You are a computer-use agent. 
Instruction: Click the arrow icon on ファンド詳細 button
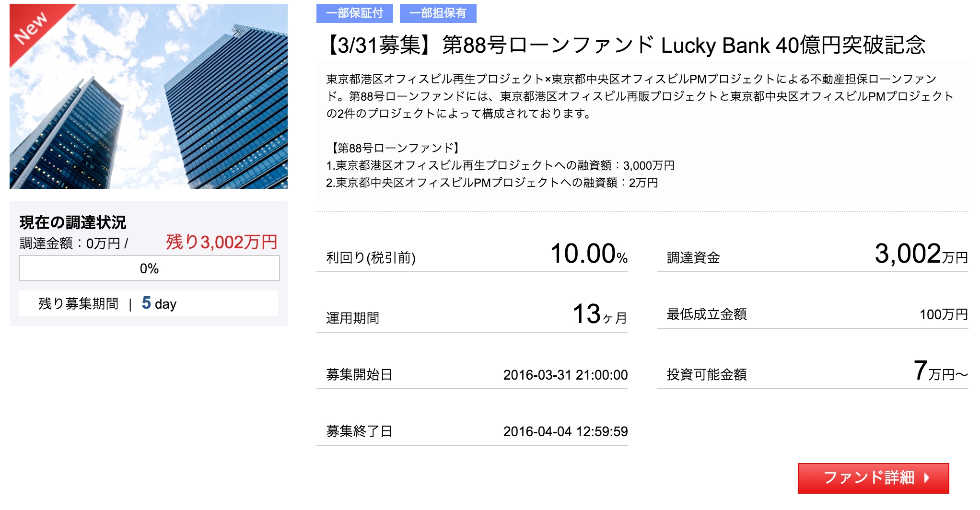point(927,478)
